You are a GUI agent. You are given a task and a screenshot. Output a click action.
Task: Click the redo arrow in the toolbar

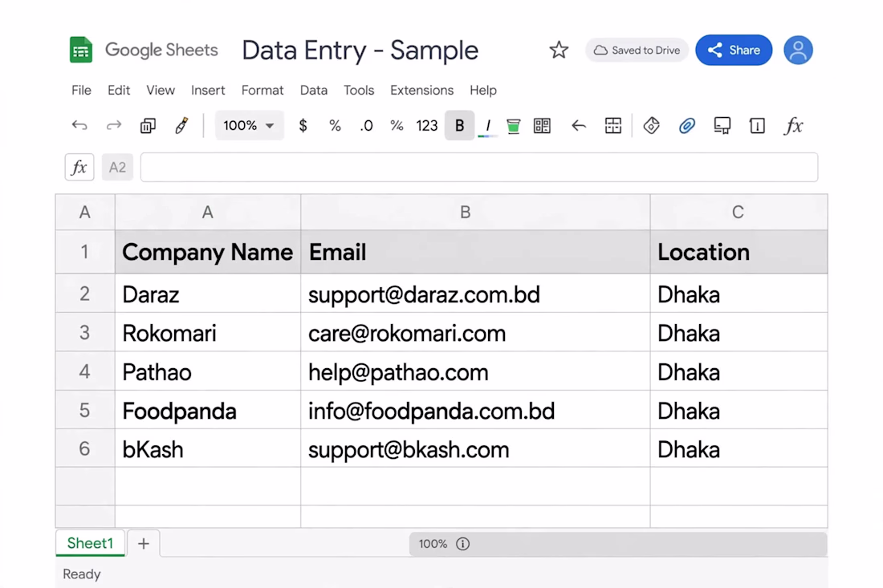114,125
